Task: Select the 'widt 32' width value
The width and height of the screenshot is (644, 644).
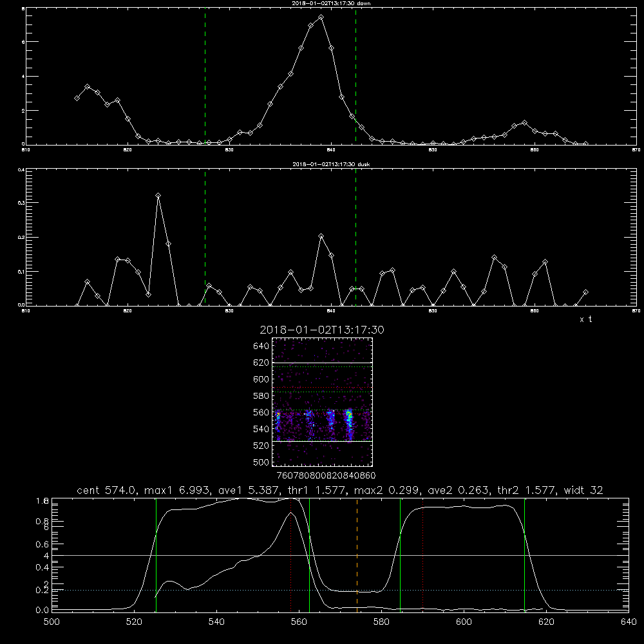Action: [x=583, y=490]
